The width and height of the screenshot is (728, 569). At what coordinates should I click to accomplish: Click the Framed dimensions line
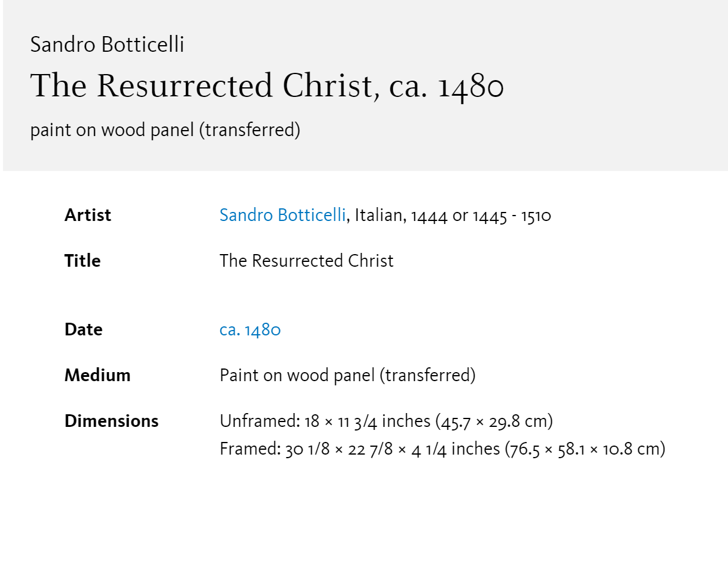[x=442, y=449]
